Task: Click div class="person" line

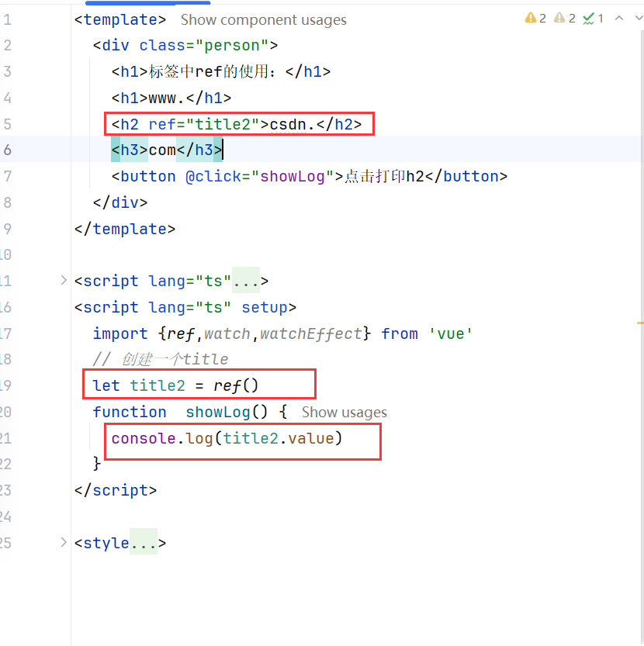Action: [x=185, y=45]
